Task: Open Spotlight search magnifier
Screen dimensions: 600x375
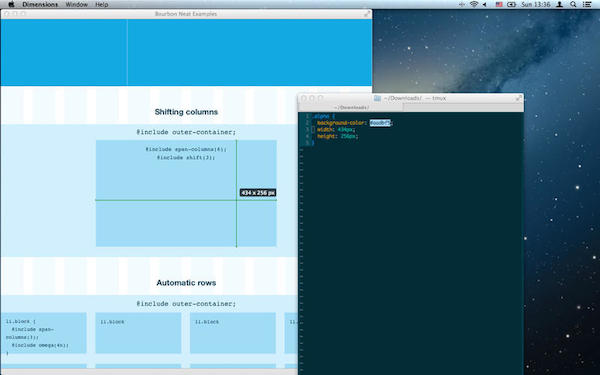Action: point(573,5)
